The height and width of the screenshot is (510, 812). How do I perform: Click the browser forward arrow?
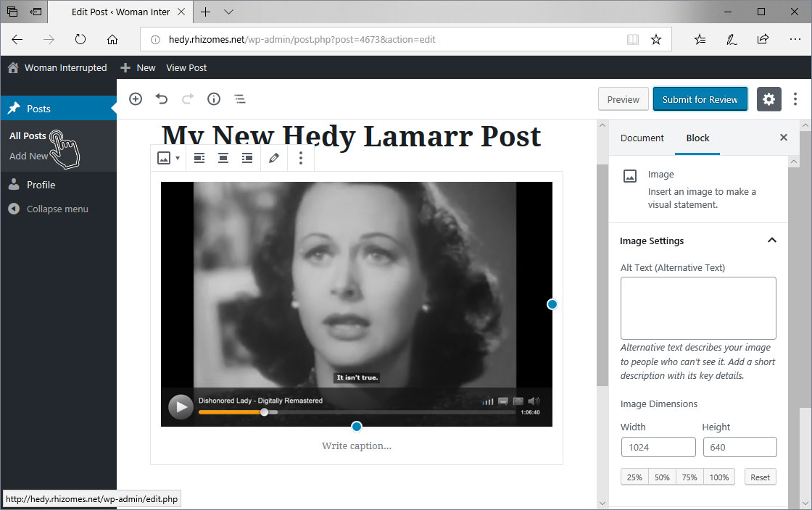coord(49,39)
